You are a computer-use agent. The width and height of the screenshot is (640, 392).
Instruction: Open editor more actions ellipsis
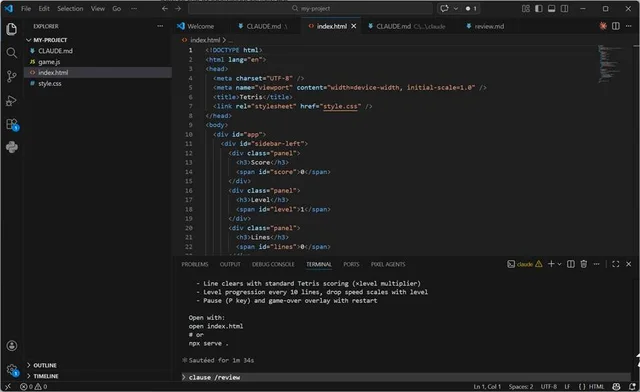click(x=629, y=26)
